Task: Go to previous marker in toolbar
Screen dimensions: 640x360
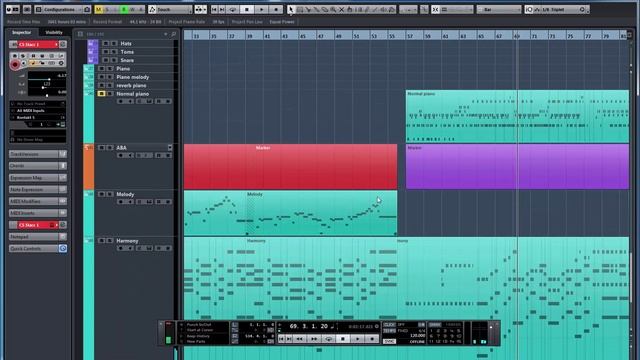Action: coord(214,9)
